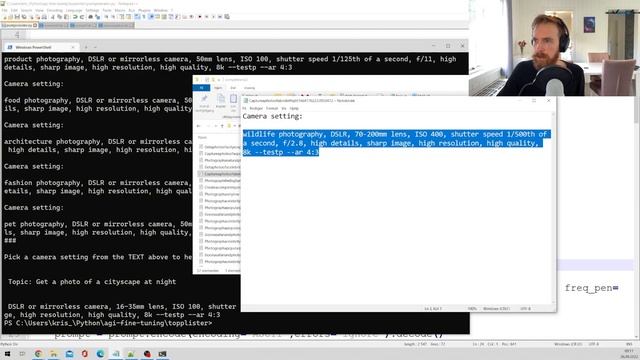The width and height of the screenshot is (640, 360).
Task: Click the PowerShell prompt line PS C:\Users\kris_
Action: (x=108, y=323)
